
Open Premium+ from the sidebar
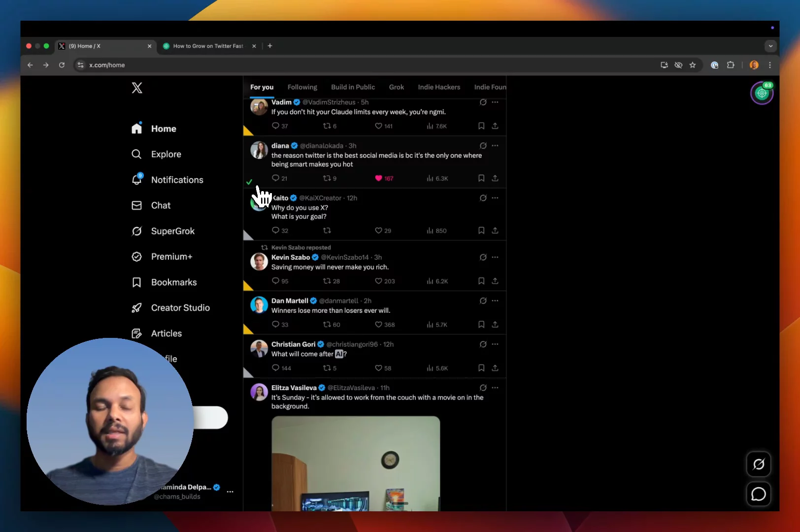tap(162, 257)
